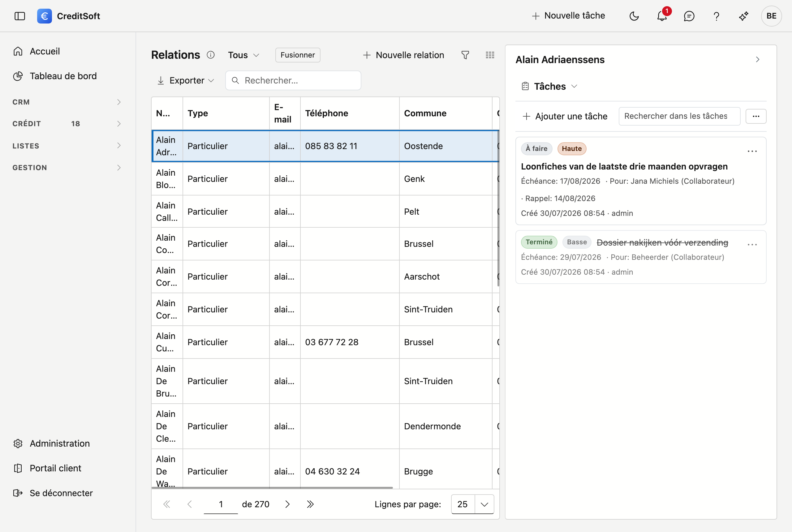The width and height of the screenshot is (792, 532).
Task: Open the Tâches section dropdown
Action: 550,86
